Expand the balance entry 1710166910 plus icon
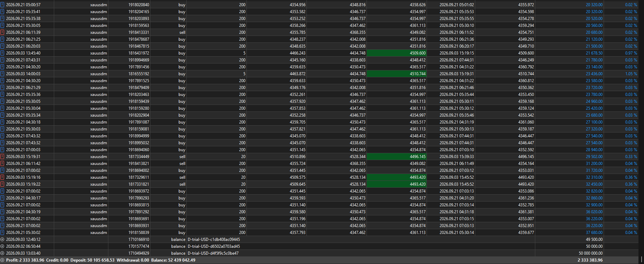 coord(2,239)
